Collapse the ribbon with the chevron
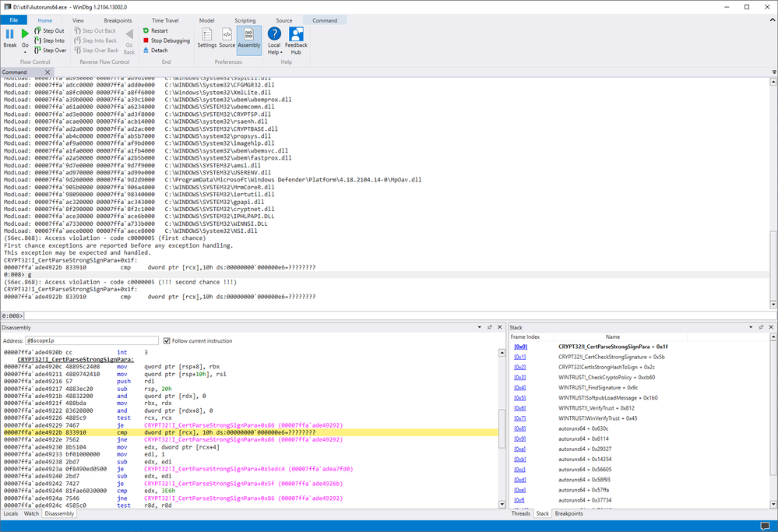This screenshot has height=532, width=778. [772, 20]
